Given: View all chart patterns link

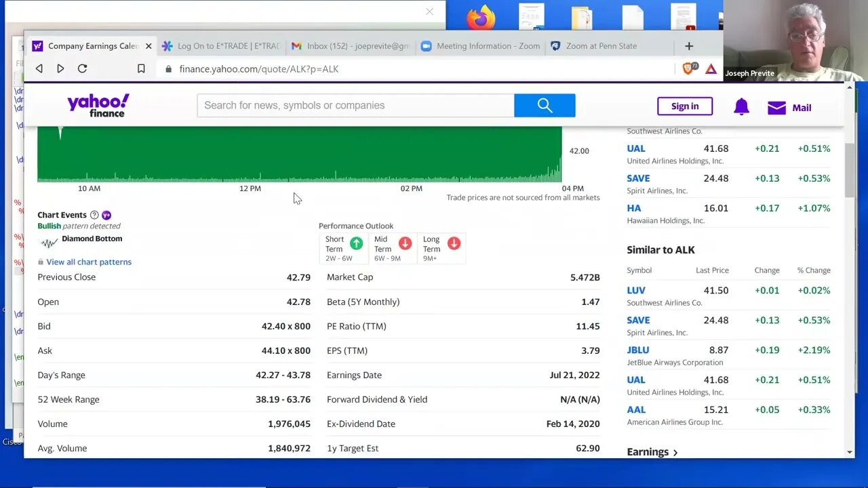Looking at the screenshot, I should pos(89,262).
